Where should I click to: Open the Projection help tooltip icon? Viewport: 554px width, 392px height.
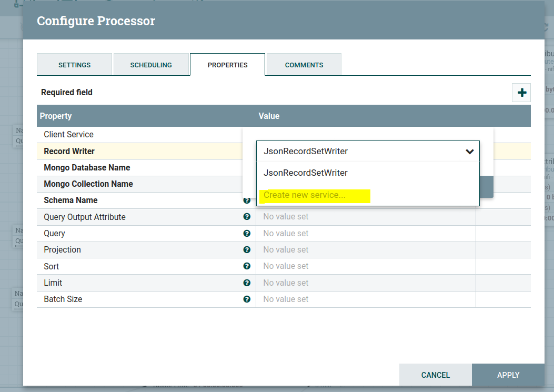[247, 249]
